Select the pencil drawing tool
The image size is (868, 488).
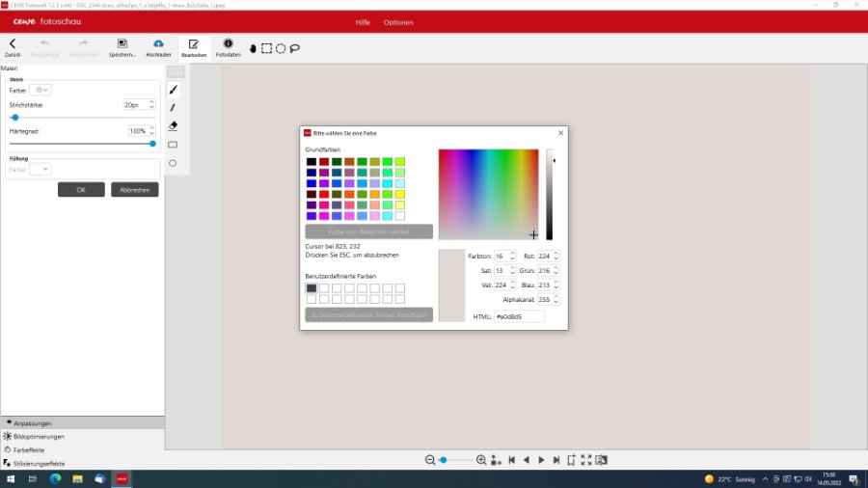click(x=174, y=107)
